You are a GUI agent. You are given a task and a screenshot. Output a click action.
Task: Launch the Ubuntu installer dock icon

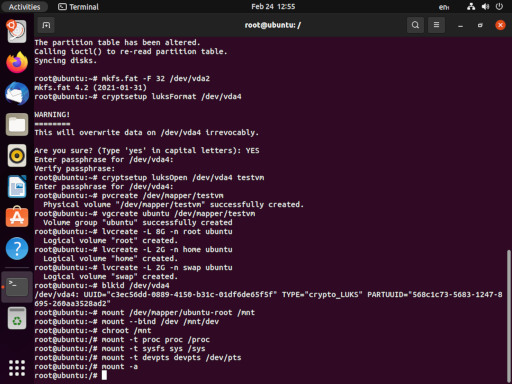click(17, 32)
